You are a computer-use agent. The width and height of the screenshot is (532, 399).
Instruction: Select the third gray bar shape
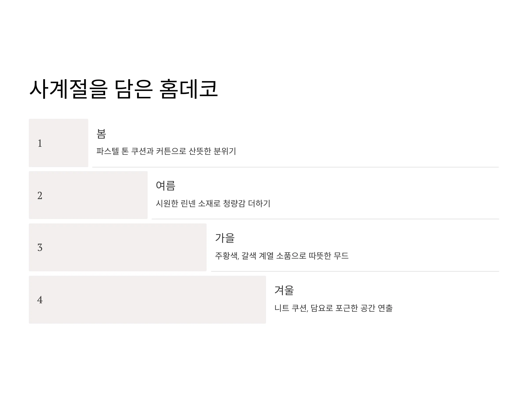coord(118,247)
